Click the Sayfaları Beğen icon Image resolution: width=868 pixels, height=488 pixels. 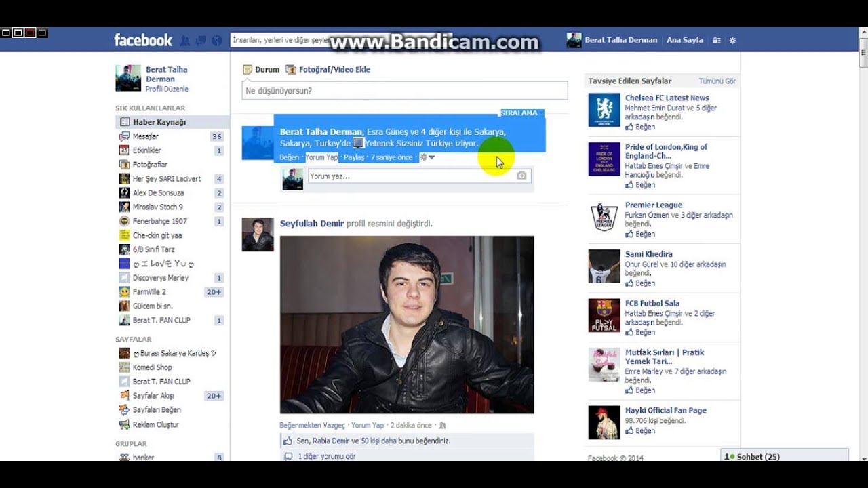(124, 410)
